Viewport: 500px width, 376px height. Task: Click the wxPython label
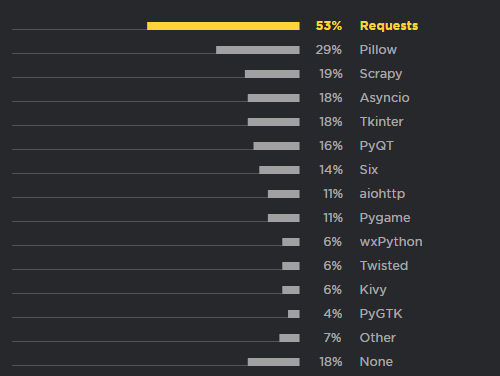(x=391, y=242)
